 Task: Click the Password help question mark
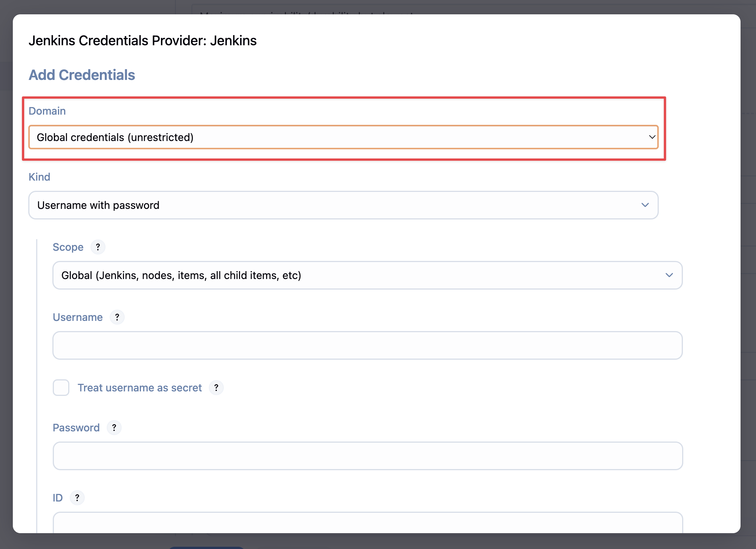pyautogui.click(x=114, y=428)
